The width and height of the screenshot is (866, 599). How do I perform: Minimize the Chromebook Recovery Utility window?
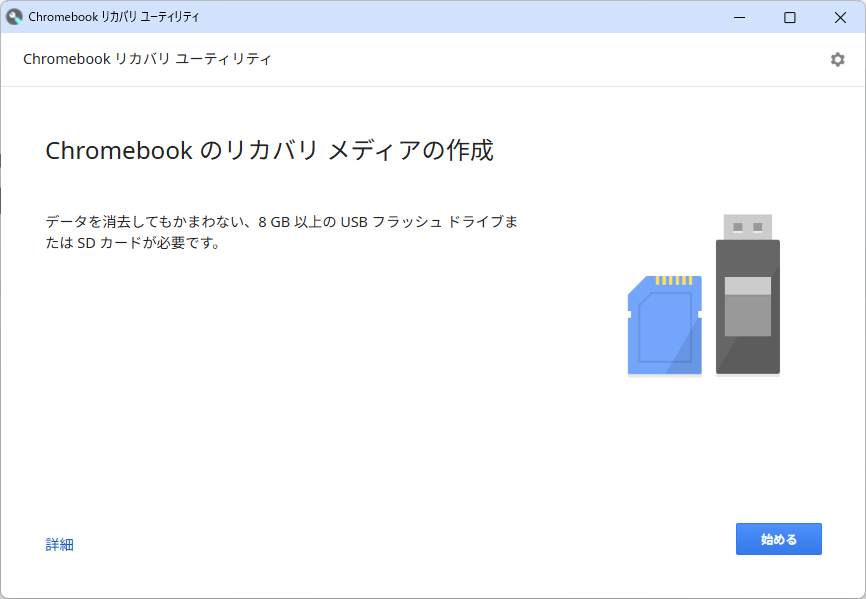point(739,17)
